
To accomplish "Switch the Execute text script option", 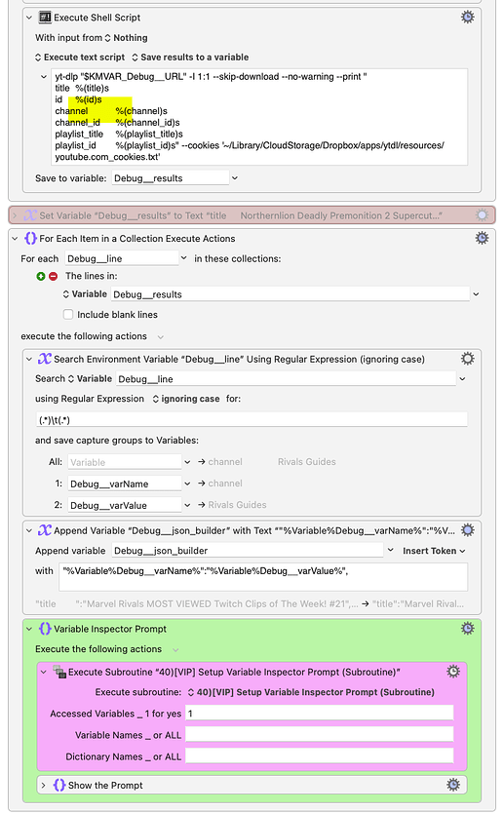I will (x=80, y=58).
